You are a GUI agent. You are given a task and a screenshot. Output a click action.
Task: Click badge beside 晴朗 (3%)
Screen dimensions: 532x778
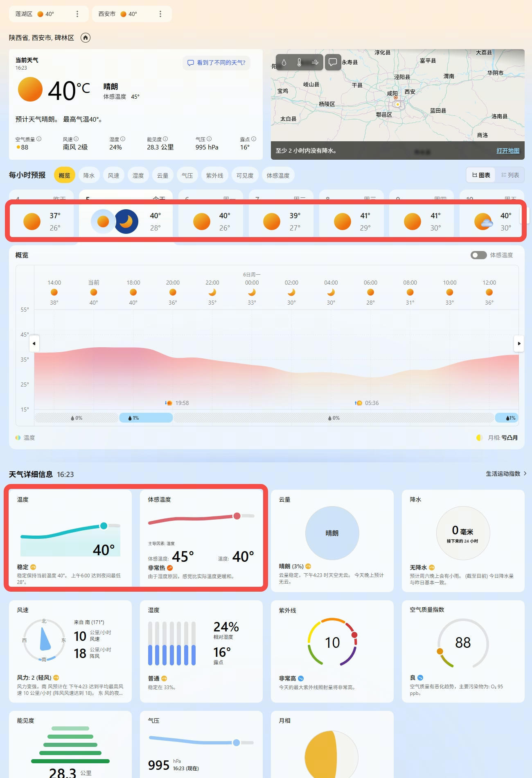(x=308, y=566)
